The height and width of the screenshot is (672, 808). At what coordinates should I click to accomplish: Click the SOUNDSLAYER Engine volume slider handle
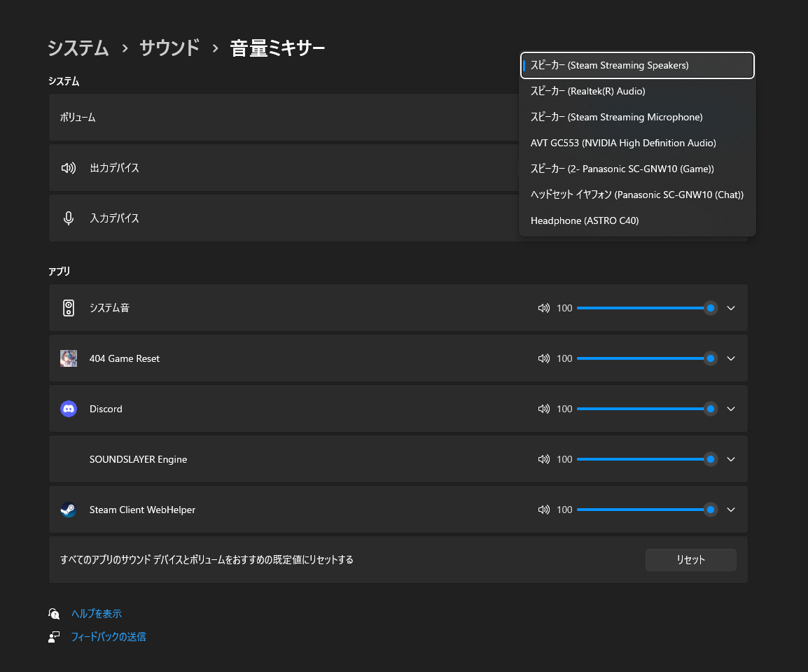point(711,459)
